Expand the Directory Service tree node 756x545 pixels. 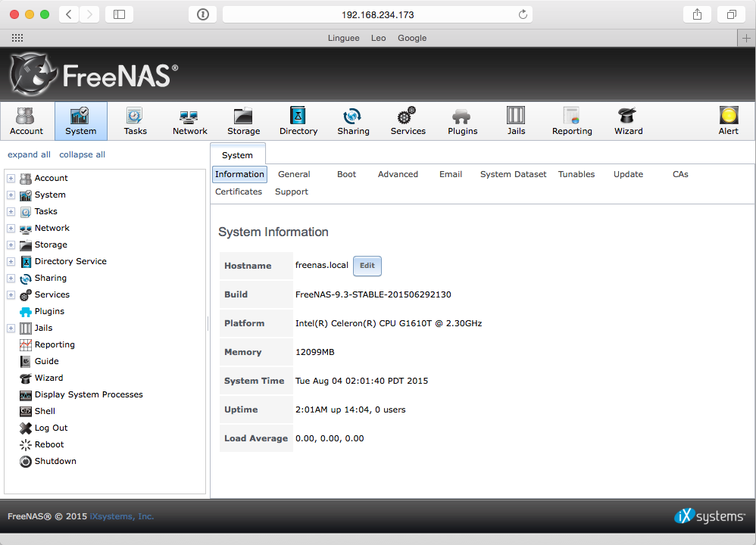click(11, 262)
